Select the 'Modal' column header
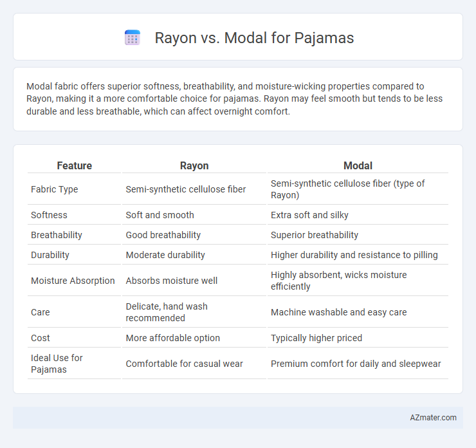 click(358, 165)
